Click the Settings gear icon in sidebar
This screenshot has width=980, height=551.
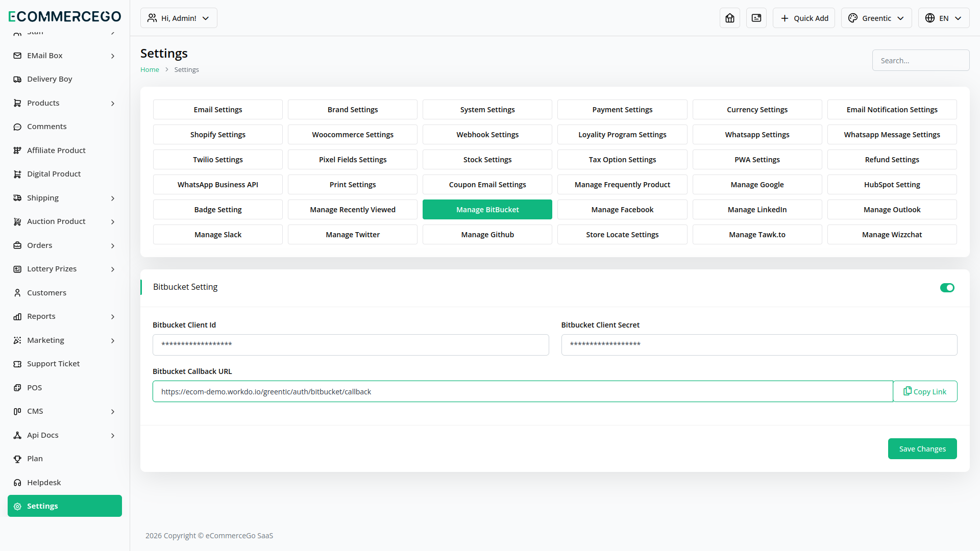[x=17, y=506]
